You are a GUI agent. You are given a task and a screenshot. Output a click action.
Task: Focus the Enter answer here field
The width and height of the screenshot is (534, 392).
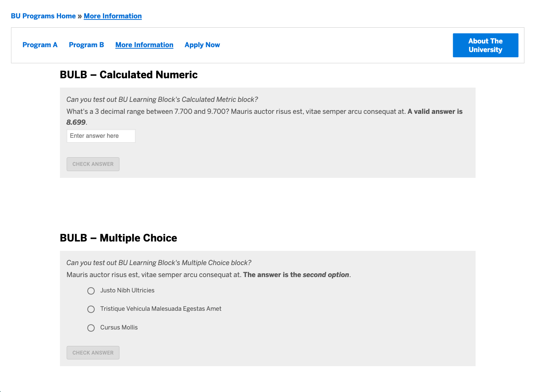(x=101, y=136)
